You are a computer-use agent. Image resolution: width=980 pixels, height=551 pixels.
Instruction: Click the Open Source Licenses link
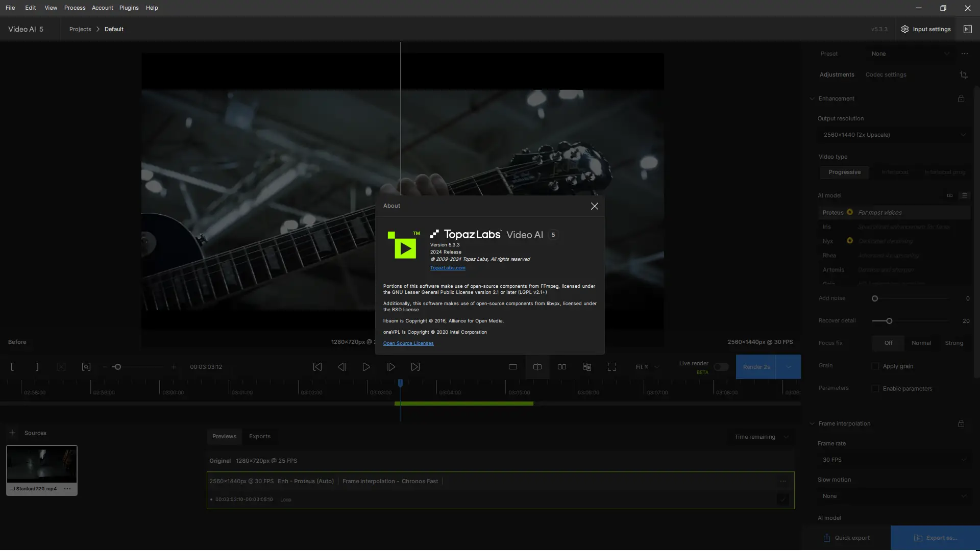[408, 343]
